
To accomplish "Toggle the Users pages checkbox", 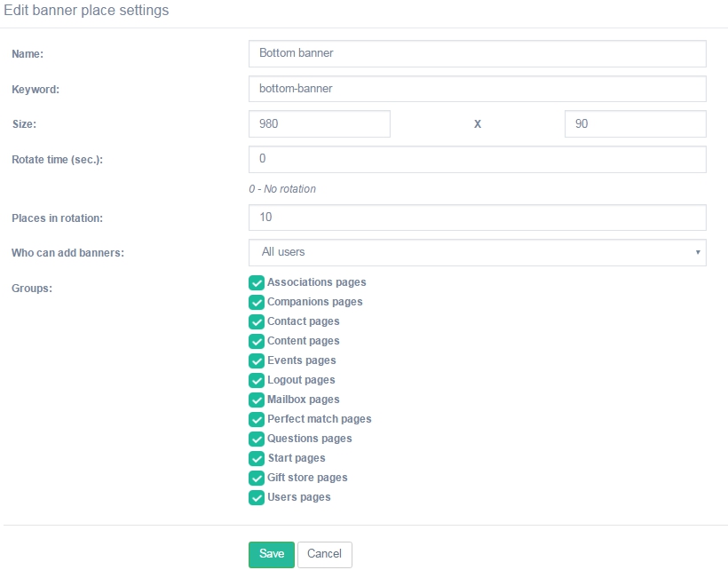I will click(257, 497).
